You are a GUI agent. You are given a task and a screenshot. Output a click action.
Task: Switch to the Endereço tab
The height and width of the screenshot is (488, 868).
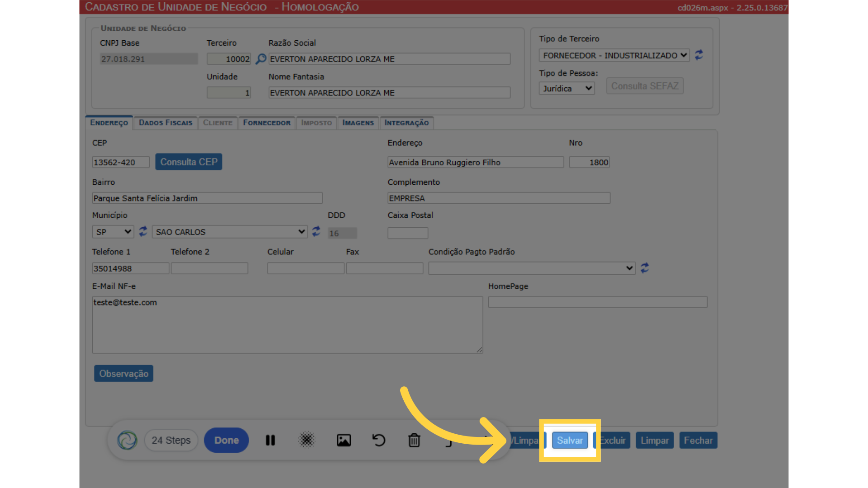point(109,122)
